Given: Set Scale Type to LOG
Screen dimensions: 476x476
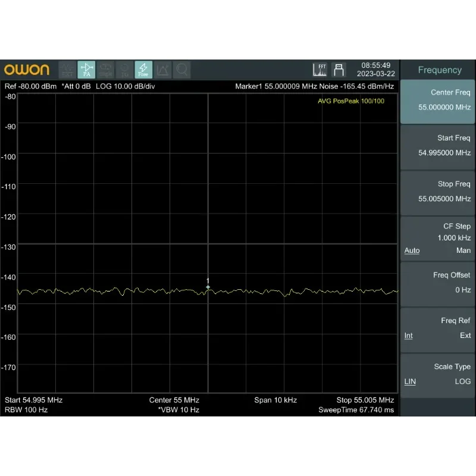Looking at the screenshot, I should pyautogui.click(x=462, y=381).
